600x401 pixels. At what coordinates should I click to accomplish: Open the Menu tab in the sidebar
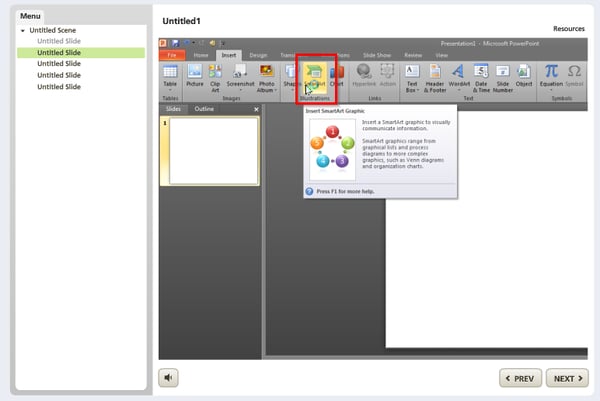(x=30, y=16)
